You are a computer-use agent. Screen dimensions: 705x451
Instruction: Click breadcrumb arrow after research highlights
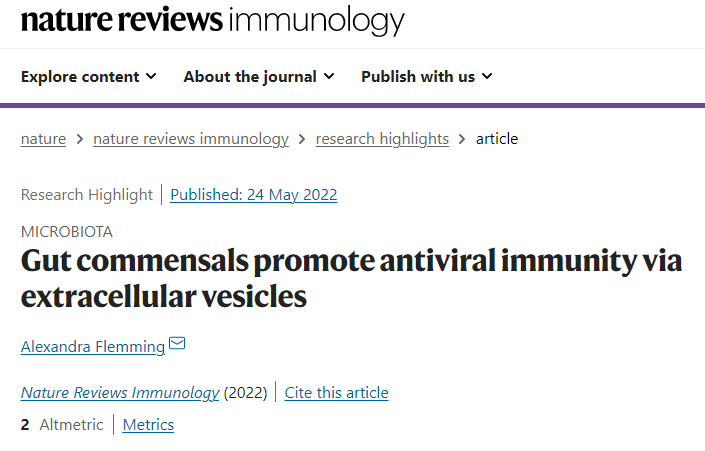point(462,139)
